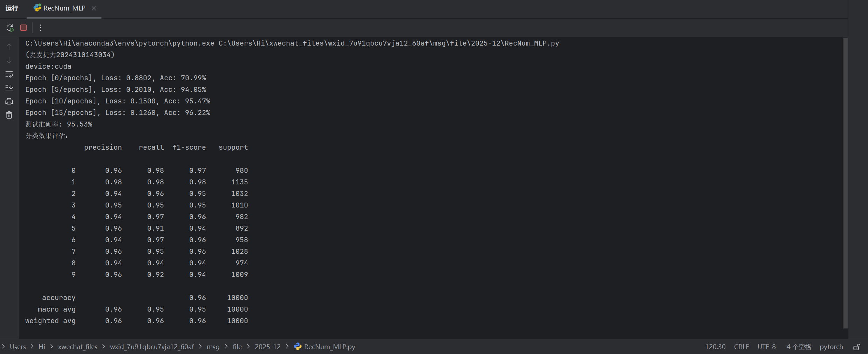Open the RecNum_MLP.py file path link
Viewport: 868px width, 354px height.
point(389,43)
